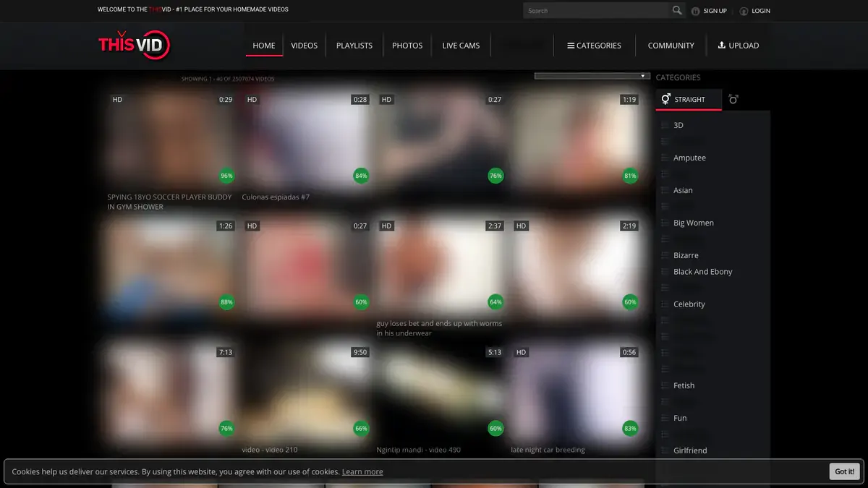Screen dimensions: 868x488
Task: Open the 3D category
Action: (678, 125)
